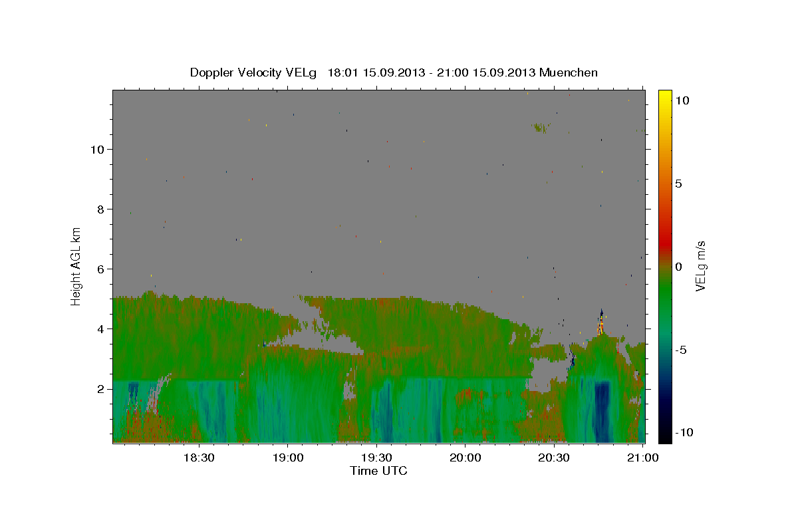This screenshot has width=798, height=532.
Task: Pick the black bottom of the colorbar
Action: coord(665,436)
